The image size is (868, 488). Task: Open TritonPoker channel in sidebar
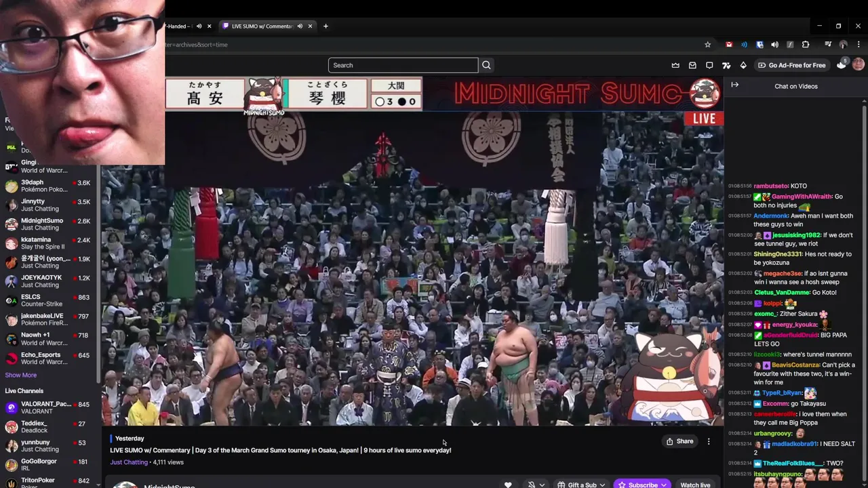tap(49, 482)
